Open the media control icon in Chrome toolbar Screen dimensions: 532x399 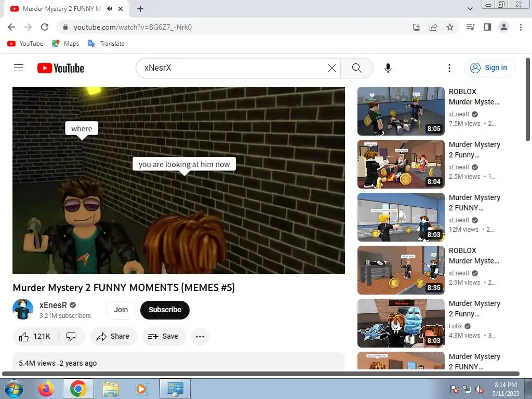pos(470,27)
